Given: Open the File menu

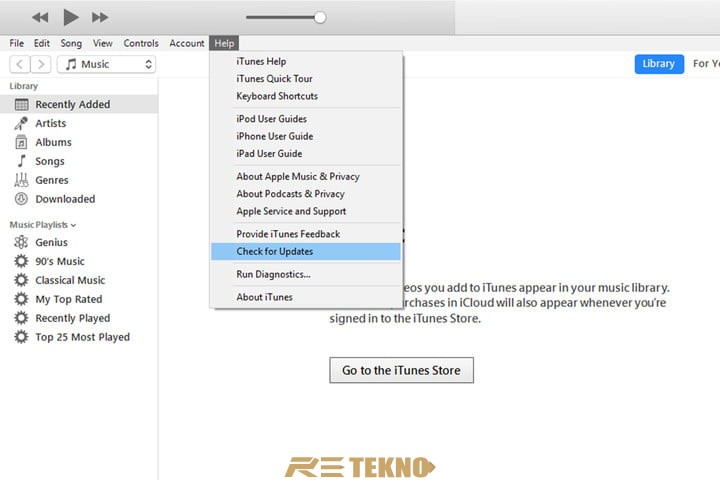Looking at the screenshot, I should pos(17,43).
